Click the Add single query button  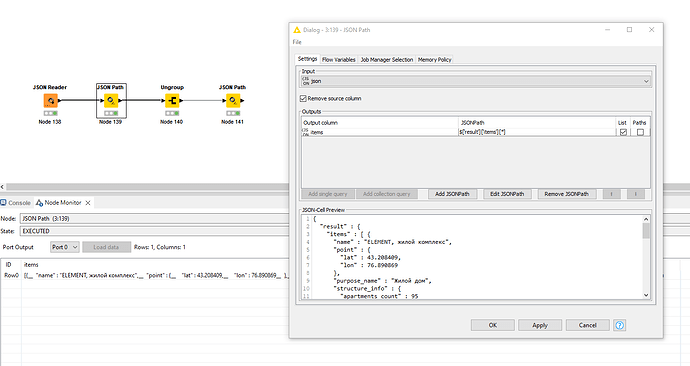(328, 194)
